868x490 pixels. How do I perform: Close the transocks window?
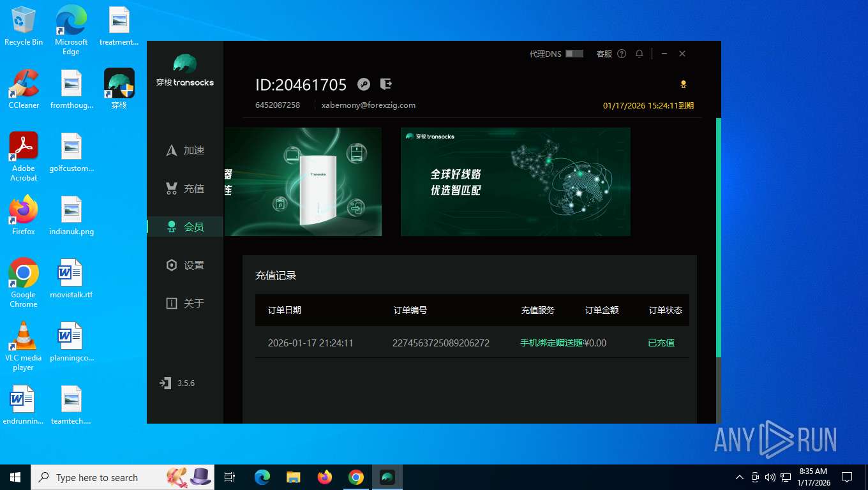(x=682, y=54)
